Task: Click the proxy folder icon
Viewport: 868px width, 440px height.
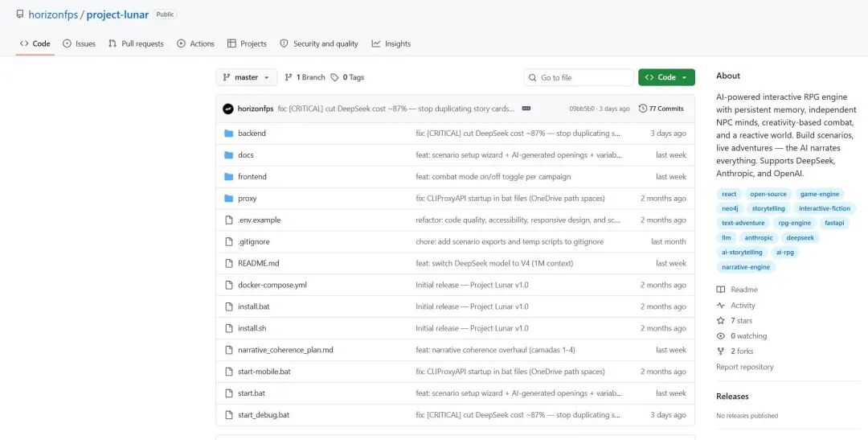Action: (x=228, y=199)
